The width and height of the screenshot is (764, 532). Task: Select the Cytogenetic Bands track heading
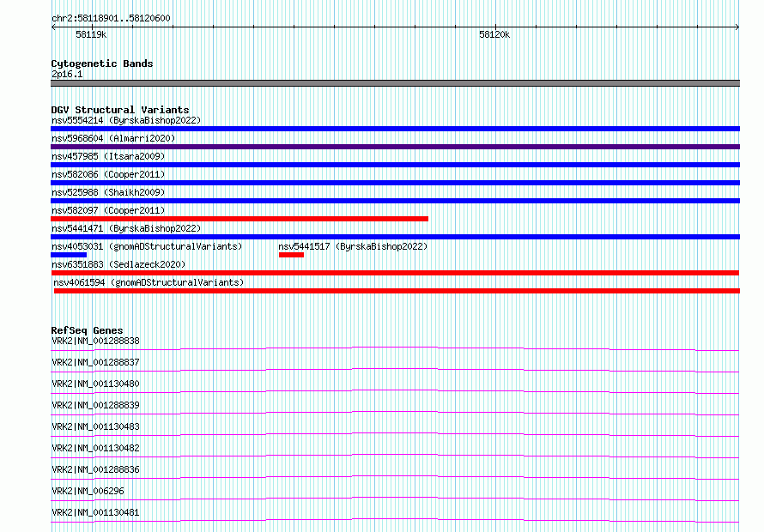point(102,63)
